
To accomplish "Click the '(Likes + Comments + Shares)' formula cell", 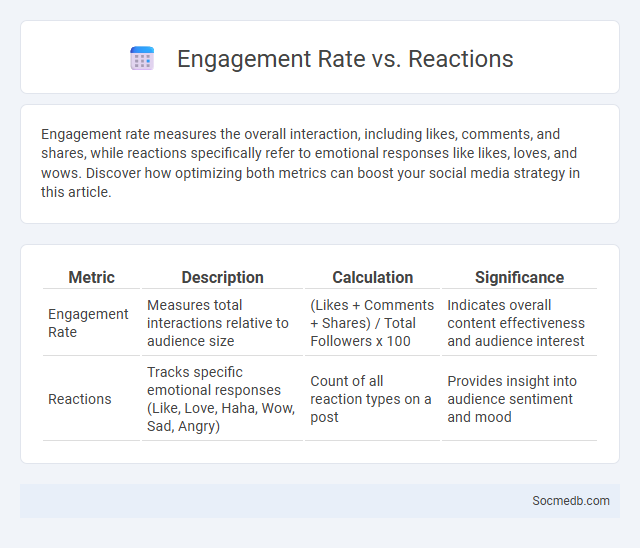I will pos(372,323).
